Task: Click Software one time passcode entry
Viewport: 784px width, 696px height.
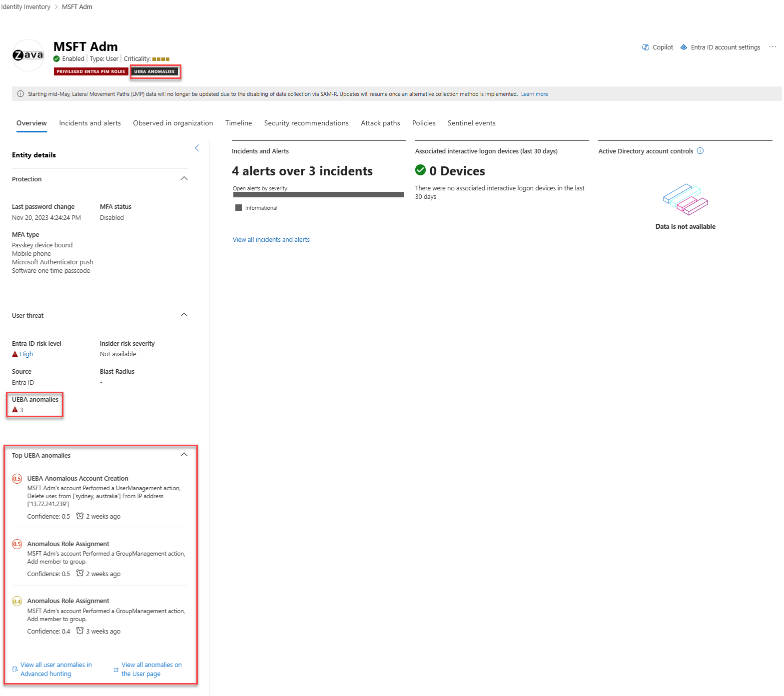Action: point(51,271)
